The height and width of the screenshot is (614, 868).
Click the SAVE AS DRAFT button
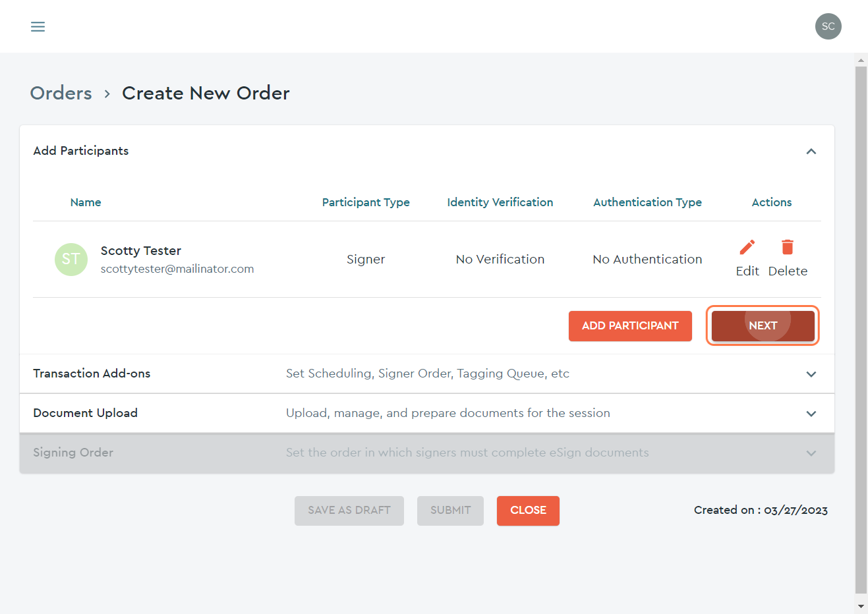[349, 511]
